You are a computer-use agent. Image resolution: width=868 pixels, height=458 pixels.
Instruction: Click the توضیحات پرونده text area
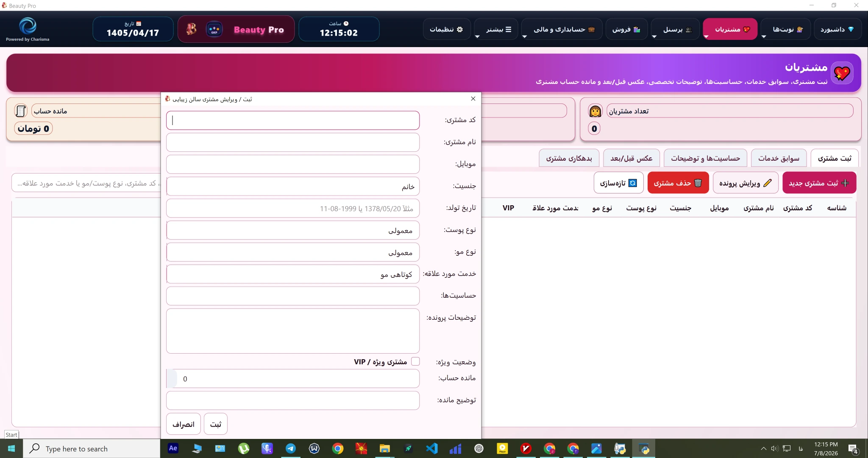point(293,331)
